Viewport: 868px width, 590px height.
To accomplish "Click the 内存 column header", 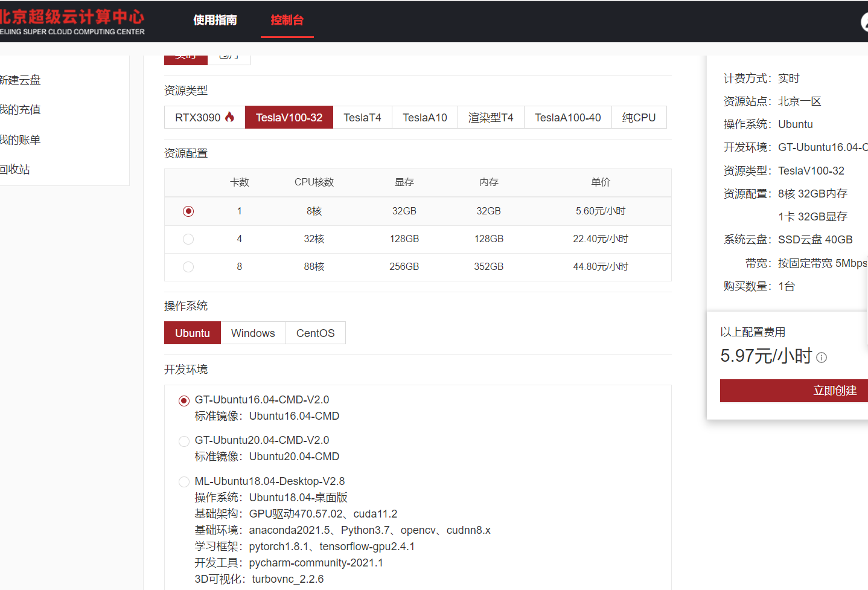I will (x=489, y=182).
